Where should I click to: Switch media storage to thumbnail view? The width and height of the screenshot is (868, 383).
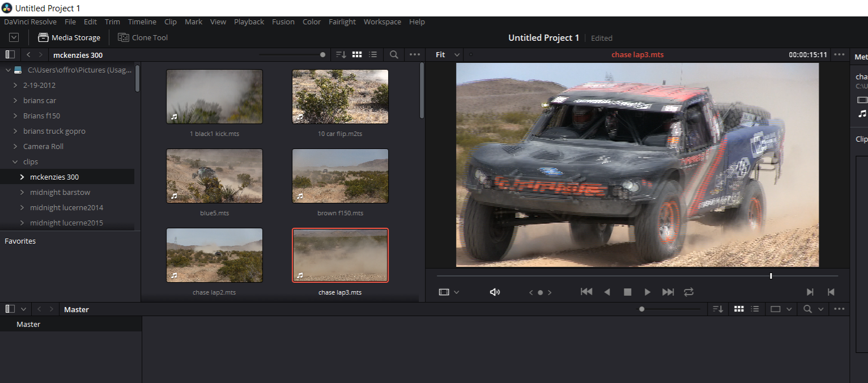pyautogui.click(x=357, y=55)
